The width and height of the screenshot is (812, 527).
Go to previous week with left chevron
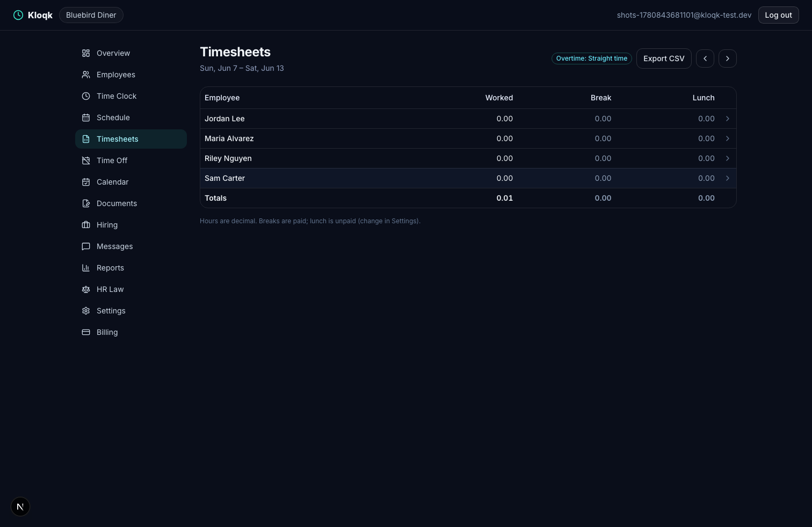[705, 58]
